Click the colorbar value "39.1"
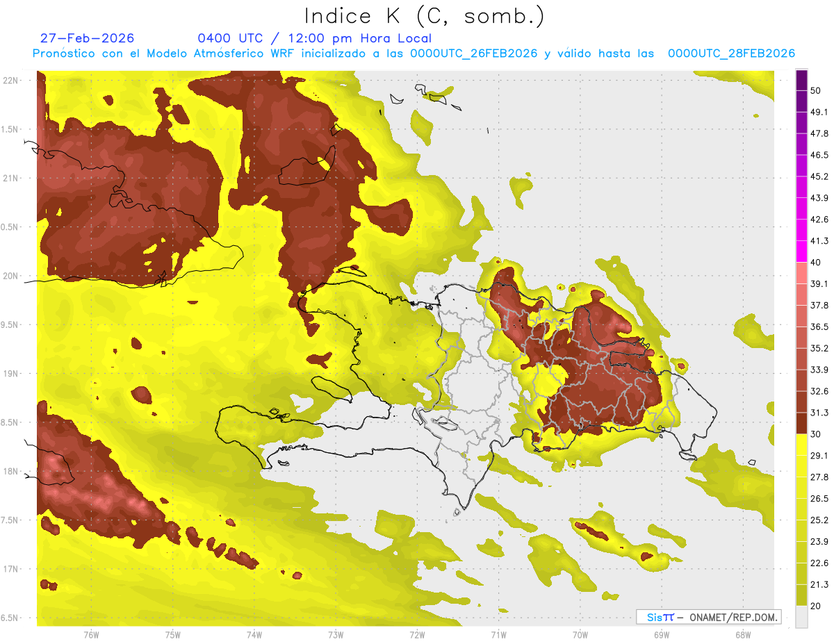The image size is (834, 644). coord(819,283)
